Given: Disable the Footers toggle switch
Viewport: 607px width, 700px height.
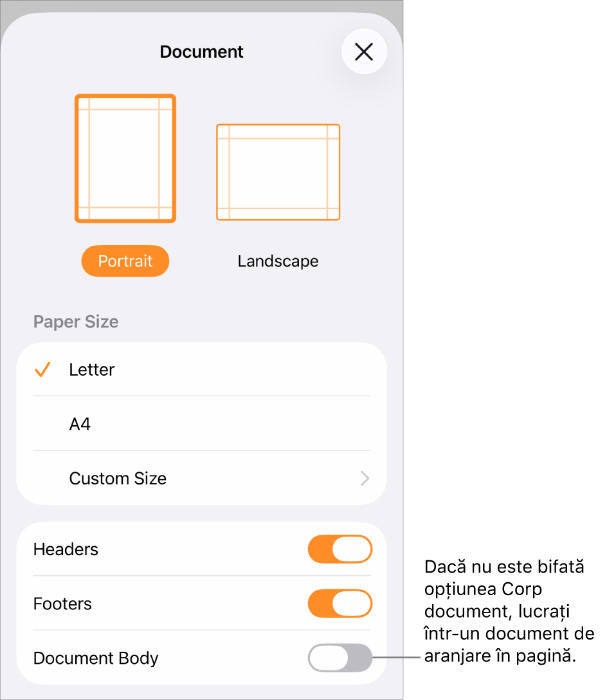Looking at the screenshot, I should (x=340, y=603).
